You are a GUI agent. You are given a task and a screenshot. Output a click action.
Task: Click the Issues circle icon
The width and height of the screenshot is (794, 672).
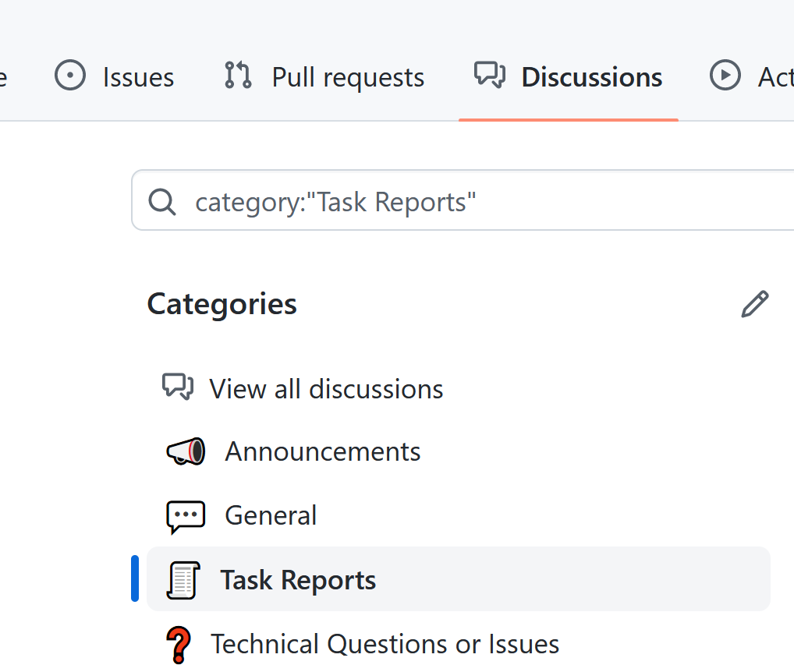click(x=70, y=76)
